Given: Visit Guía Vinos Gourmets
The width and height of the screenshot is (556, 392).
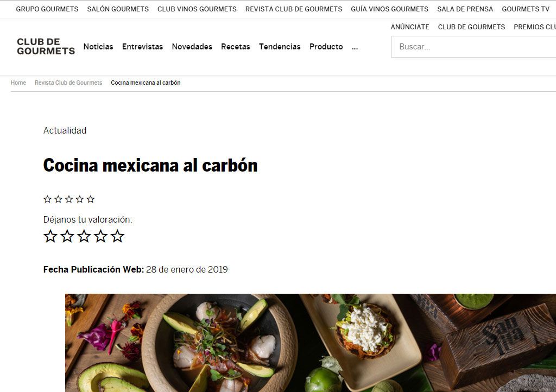Looking at the screenshot, I should [x=390, y=9].
